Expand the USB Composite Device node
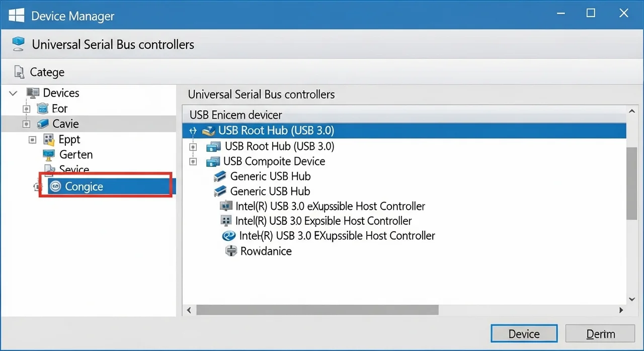 192,161
